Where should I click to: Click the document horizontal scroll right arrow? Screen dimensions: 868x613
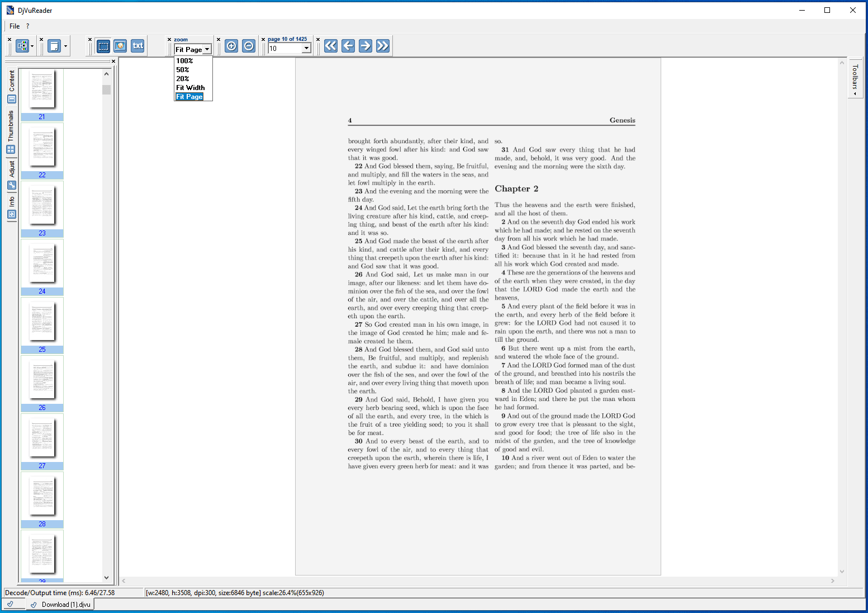pos(833,581)
